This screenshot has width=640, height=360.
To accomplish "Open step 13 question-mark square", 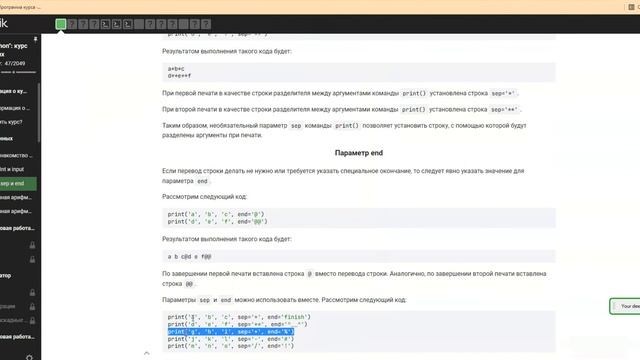I will point(195,24).
